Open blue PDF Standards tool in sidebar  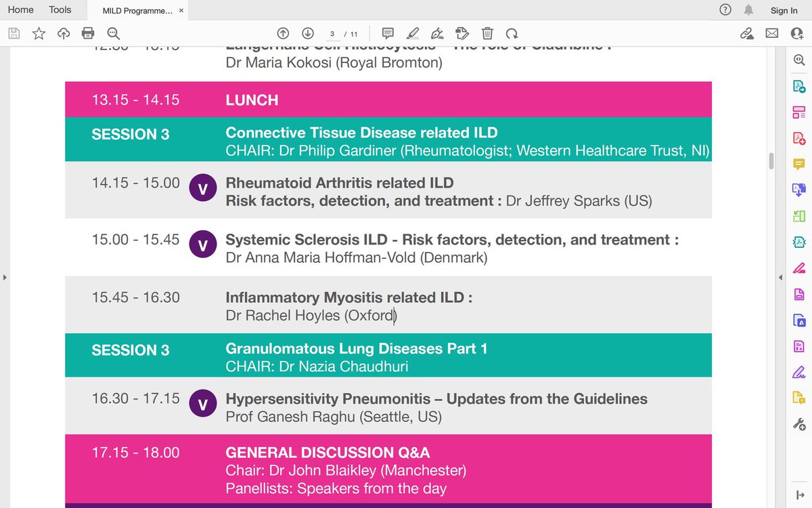coord(799,320)
